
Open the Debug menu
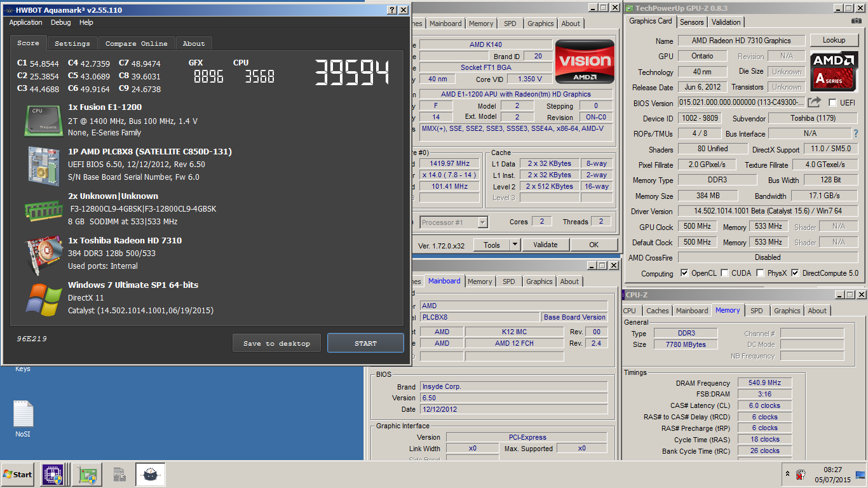[x=61, y=22]
